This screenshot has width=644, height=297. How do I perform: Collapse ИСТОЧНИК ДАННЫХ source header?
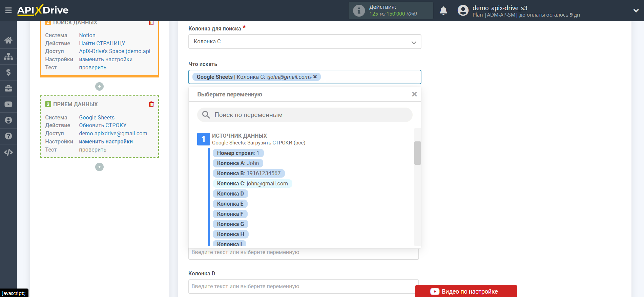pos(251,139)
